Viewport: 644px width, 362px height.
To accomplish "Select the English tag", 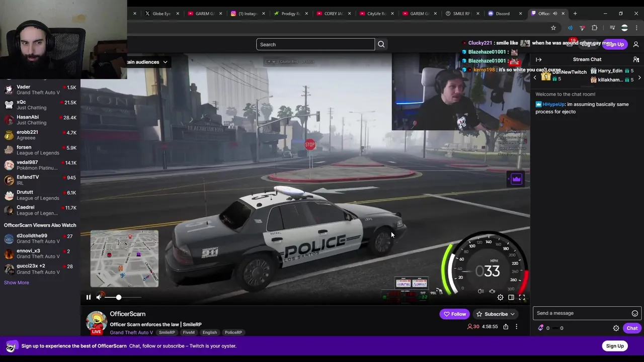I will point(210,332).
